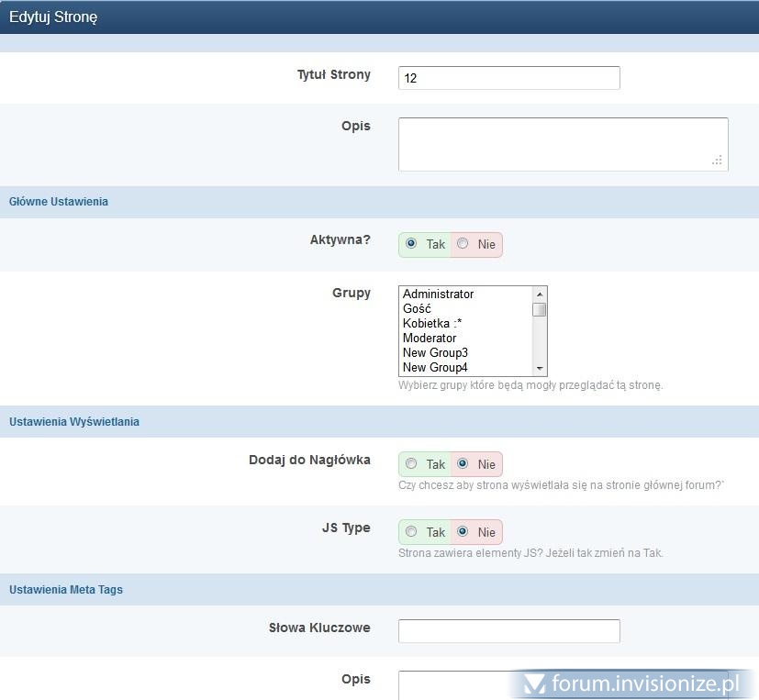Set JS Type to Tak
Image resolution: width=759 pixels, height=700 pixels.
pos(411,531)
